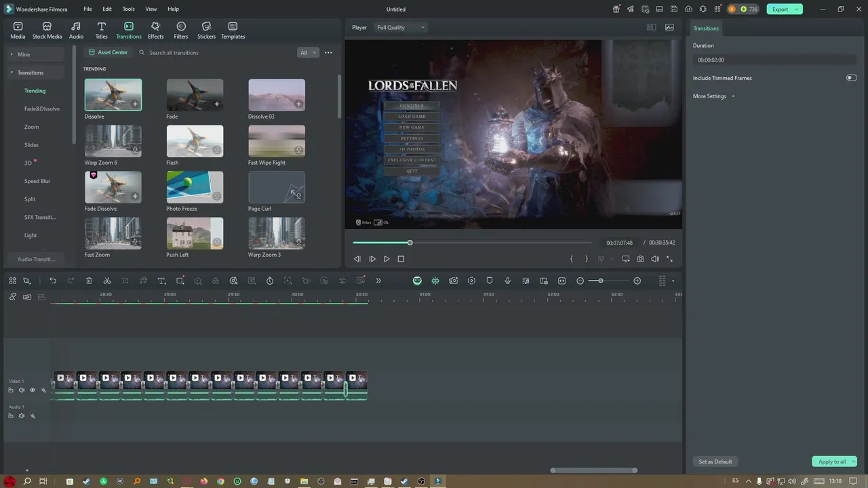The width and height of the screenshot is (868, 488).
Task: Click the player play button
Action: [387, 259]
